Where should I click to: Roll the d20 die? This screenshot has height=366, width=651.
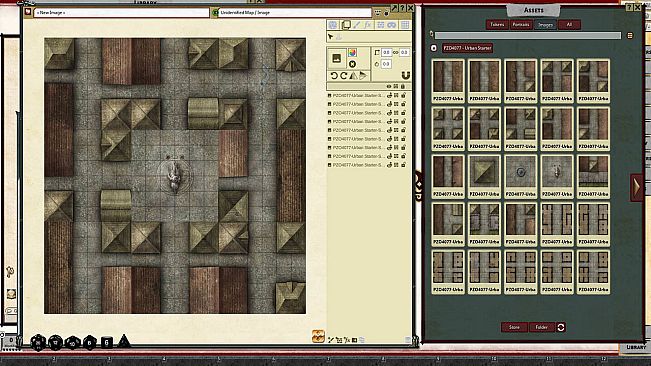(38, 342)
